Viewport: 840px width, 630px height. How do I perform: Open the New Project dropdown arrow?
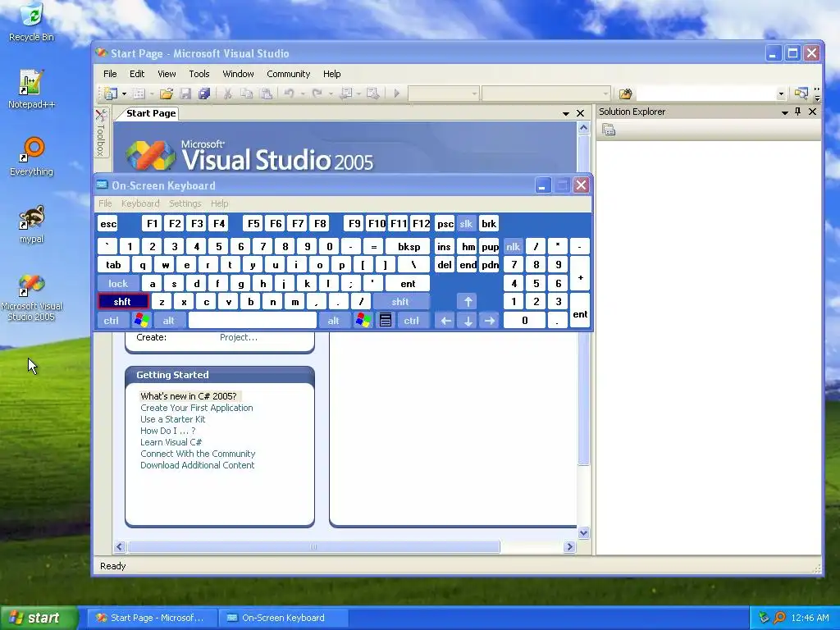click(124, 94)
